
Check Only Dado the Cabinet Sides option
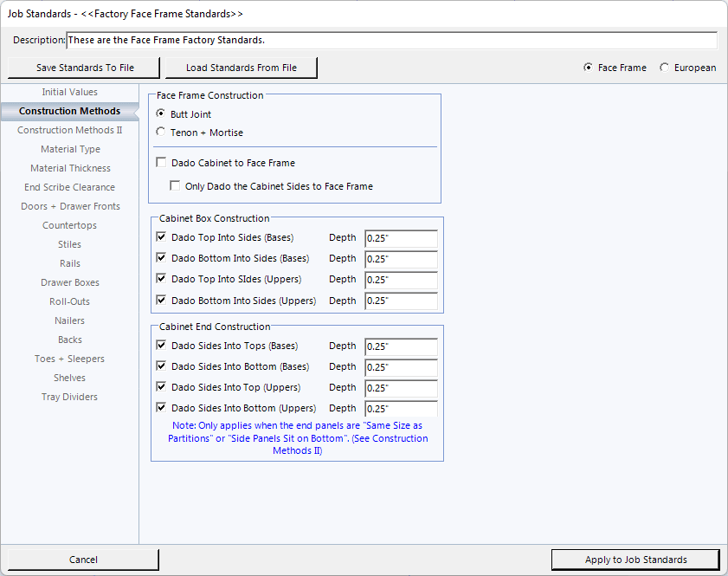point(175,186)
